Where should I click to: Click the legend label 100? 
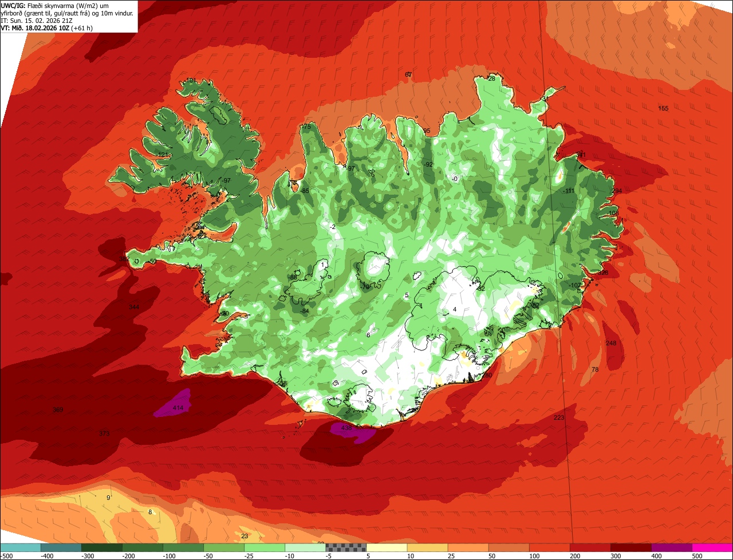pyautogui.click(x=534, y=556)
